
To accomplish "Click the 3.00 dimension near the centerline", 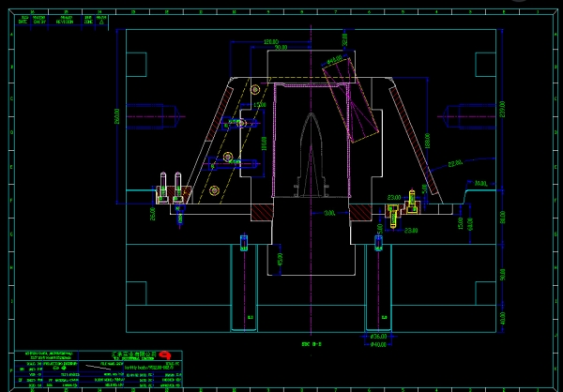I will click(329, 213).
